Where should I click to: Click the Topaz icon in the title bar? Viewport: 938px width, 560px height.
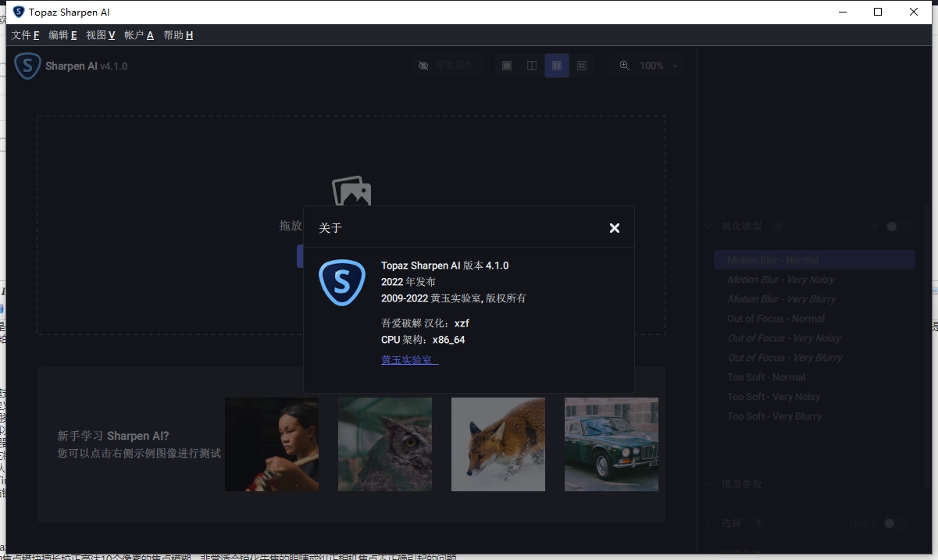pyautogui.click(x=19, y=12)
